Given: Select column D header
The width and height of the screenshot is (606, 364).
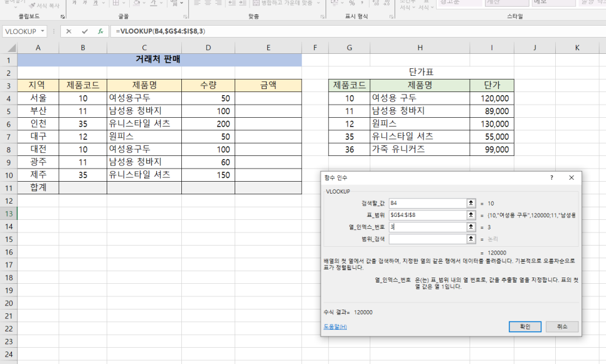Looking at the screenshot, I should 208,48.
